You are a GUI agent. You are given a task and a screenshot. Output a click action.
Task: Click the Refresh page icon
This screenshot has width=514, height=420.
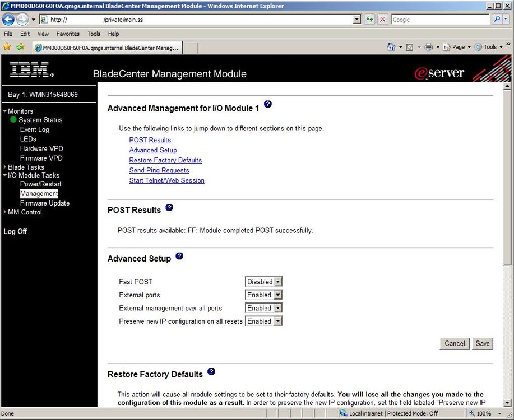(x=369, y=20)
